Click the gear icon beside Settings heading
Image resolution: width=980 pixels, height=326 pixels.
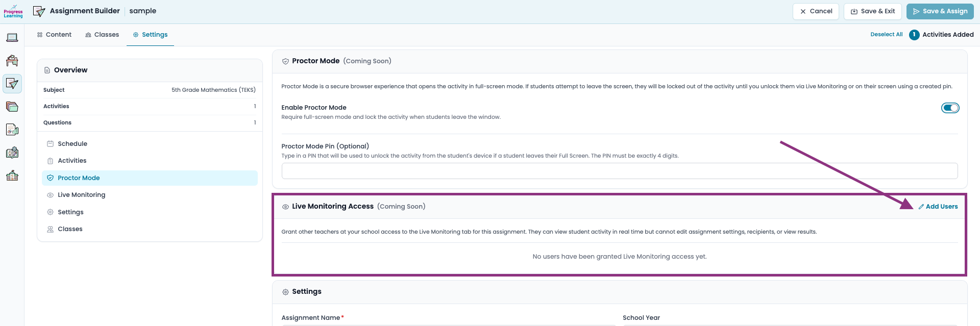285,292
